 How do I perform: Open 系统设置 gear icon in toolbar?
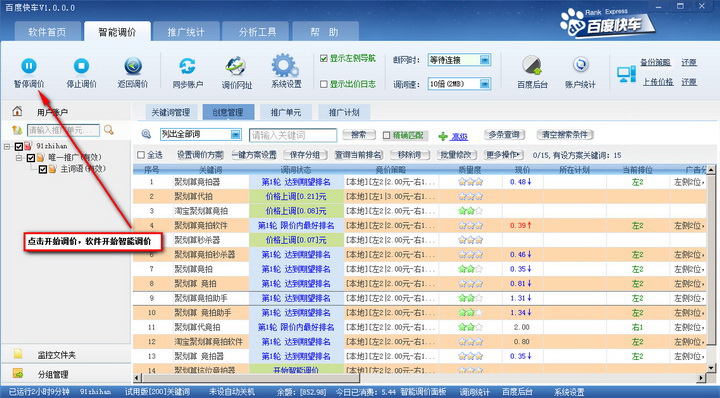[x=285, y=65]
